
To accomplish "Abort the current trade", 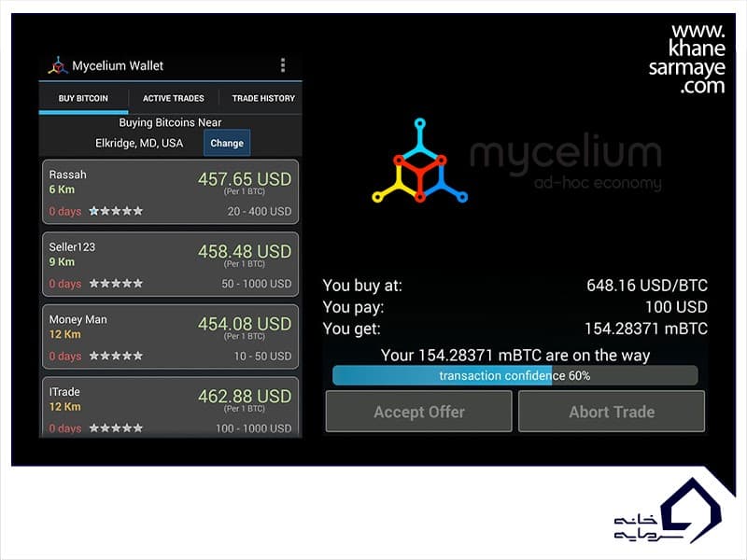I will [x=612, y=412].
